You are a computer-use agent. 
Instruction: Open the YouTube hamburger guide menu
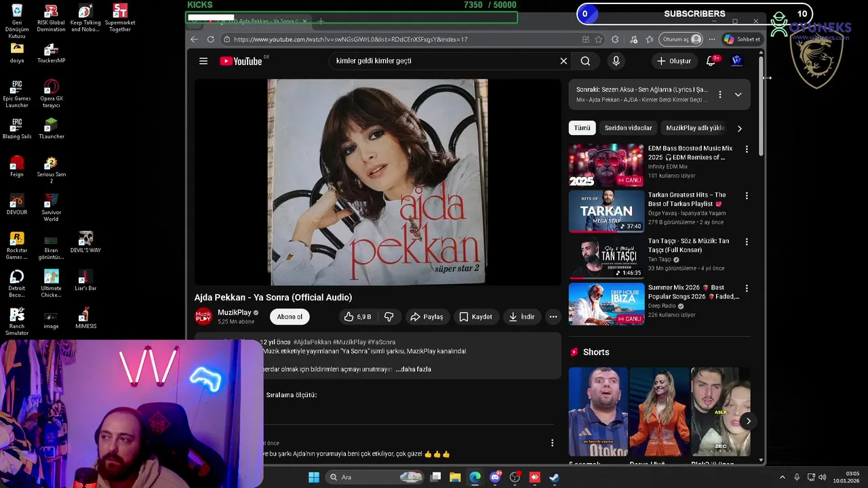coord(203,61)
